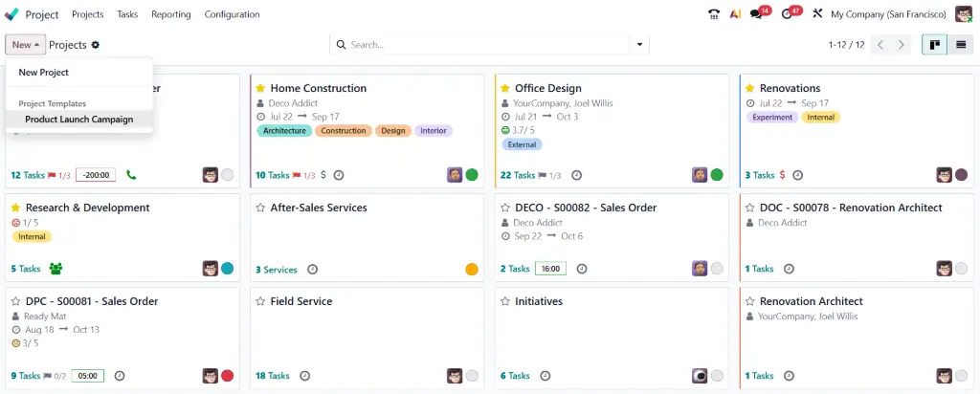Click the 16:00 hours box on DECO - S00082
This screenshot has height=394, width=980.
coord(550,269)
